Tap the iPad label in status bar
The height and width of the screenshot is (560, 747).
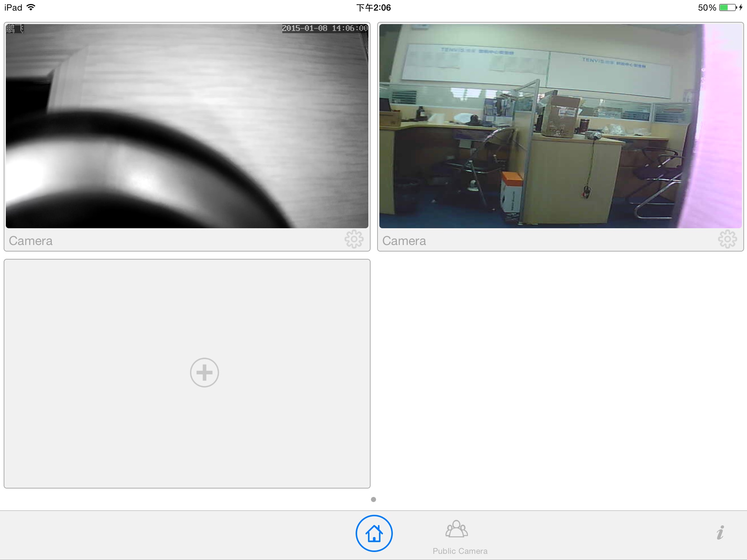click(x=13, y=8)
